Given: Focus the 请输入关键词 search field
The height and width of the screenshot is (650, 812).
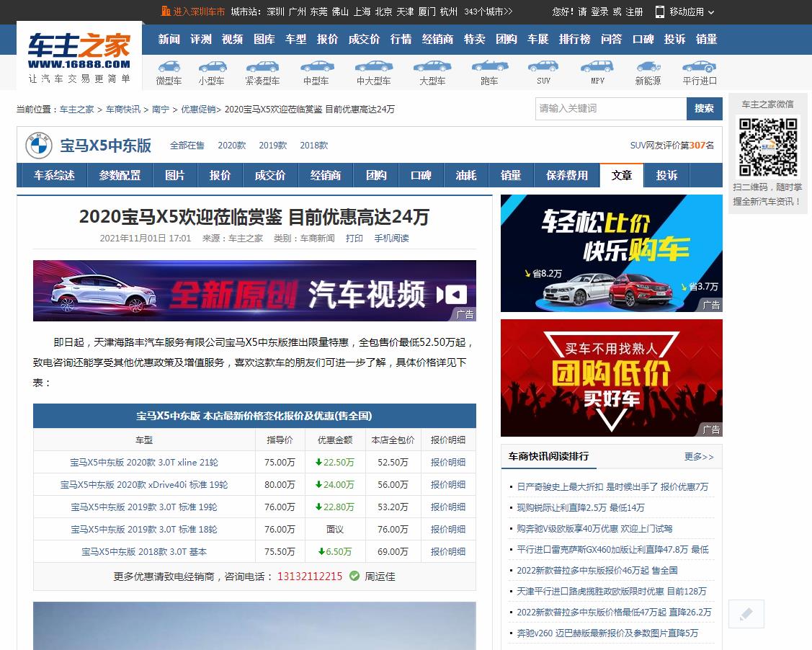Looking at the screenshot, I should coord(611,109).
